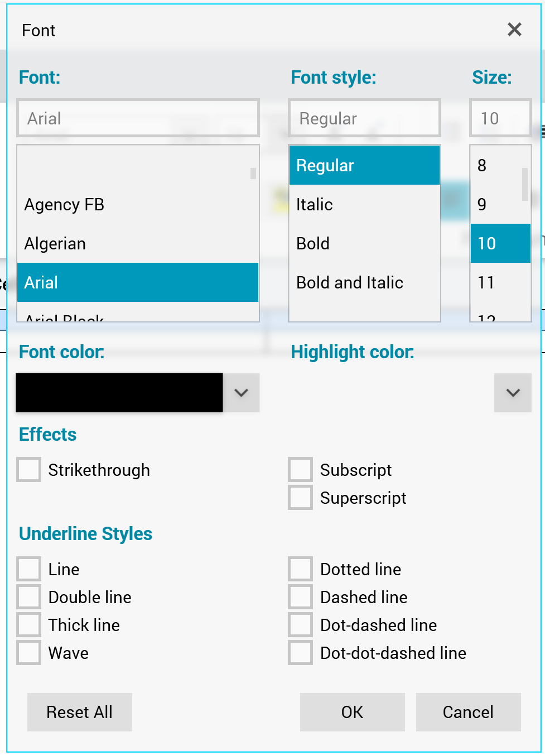Click the black font color swatch
The height and width of the screenshot is (756, 545).
tap(119, 393)
